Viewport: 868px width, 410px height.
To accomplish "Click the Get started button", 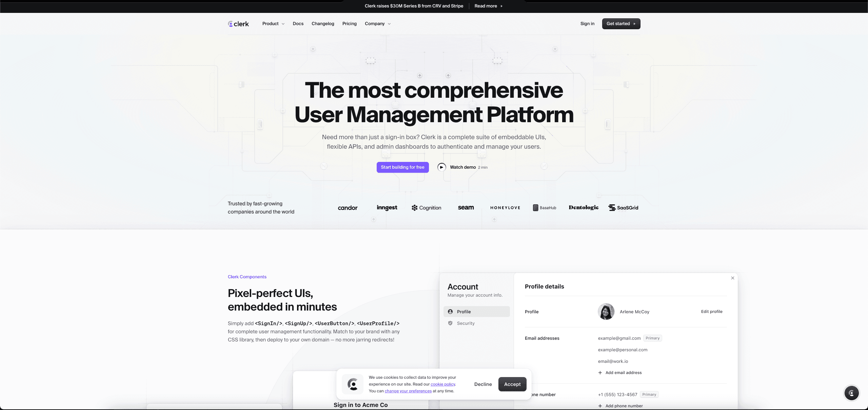I will coord(621,24).
